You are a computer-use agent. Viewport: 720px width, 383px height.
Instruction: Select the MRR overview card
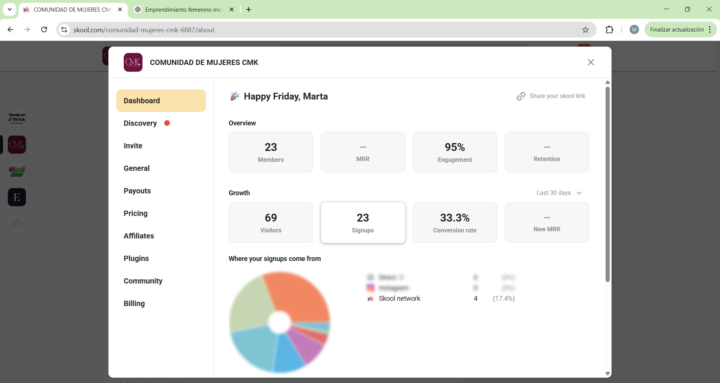click(363, 152)
